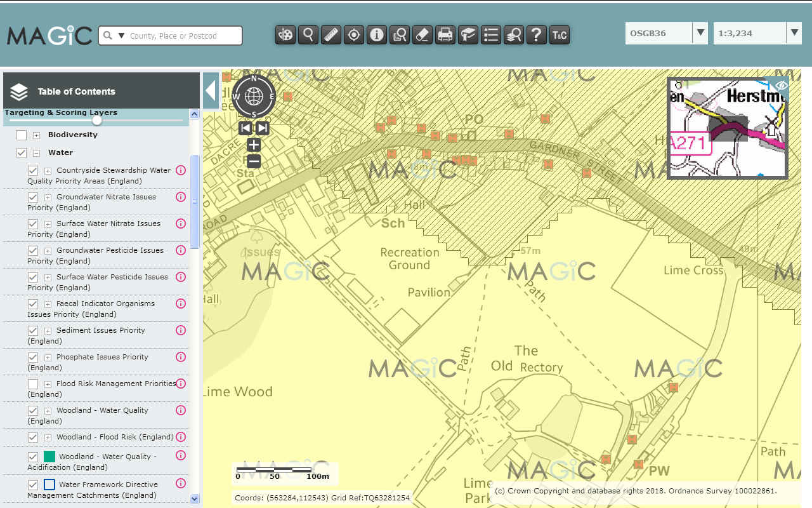
Task: Uncheck Woodland - Water Quality layer
Action: [33, 411]
